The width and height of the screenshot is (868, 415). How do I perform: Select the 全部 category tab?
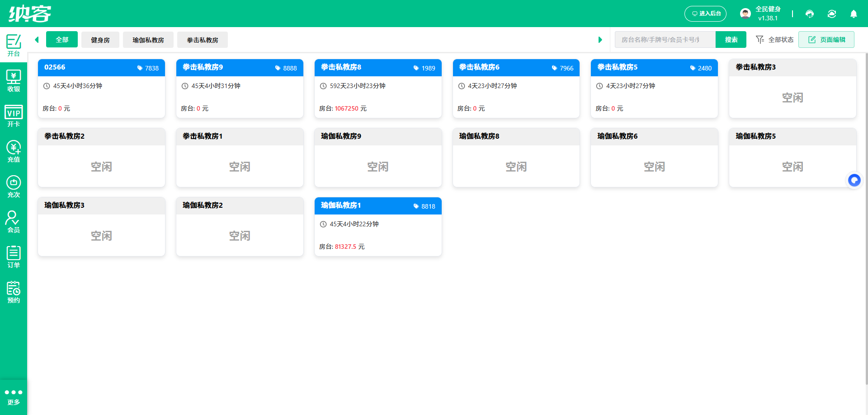tap(62, 40)
